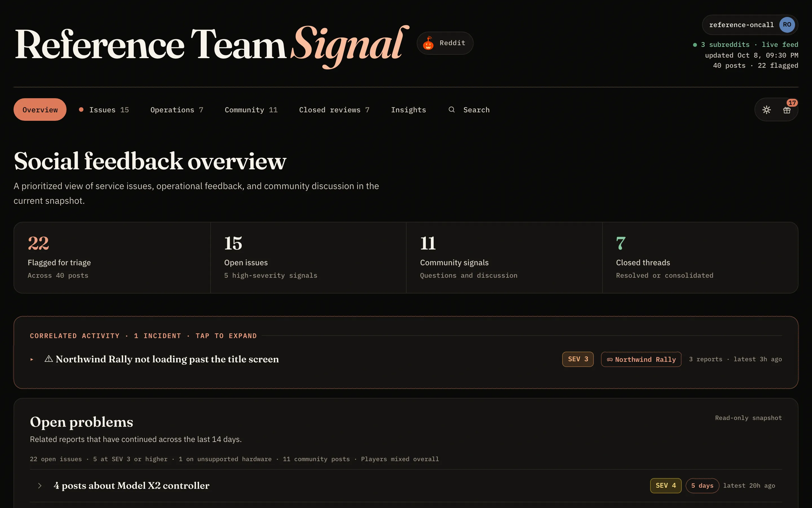Select the Overview tab

click(x=40, y=110)
